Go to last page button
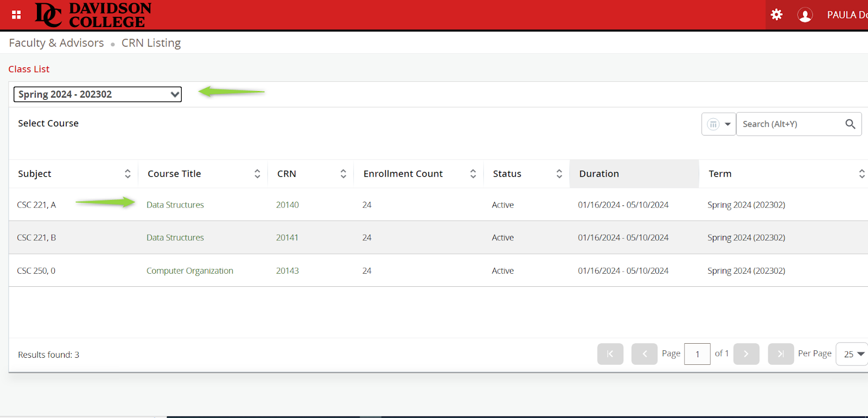 pyautogui.click(x=781, y=354)
